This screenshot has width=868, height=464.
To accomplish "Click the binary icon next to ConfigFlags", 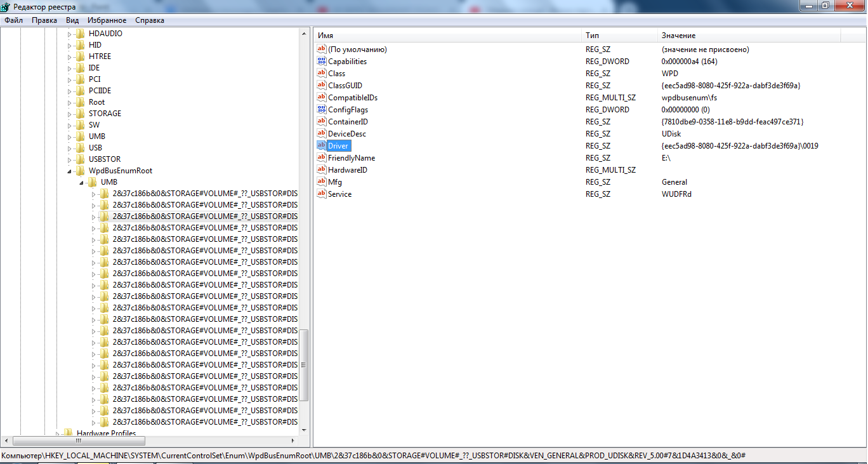I will coord(321,110).
